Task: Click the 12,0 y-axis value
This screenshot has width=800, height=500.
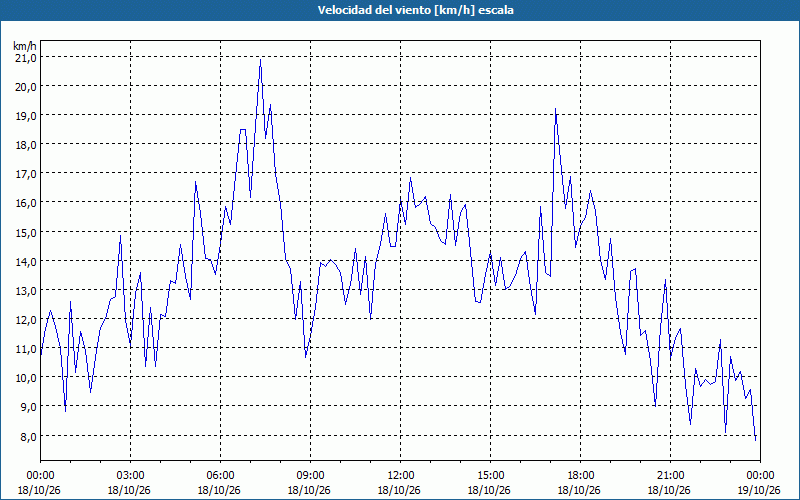Action: 26,320
